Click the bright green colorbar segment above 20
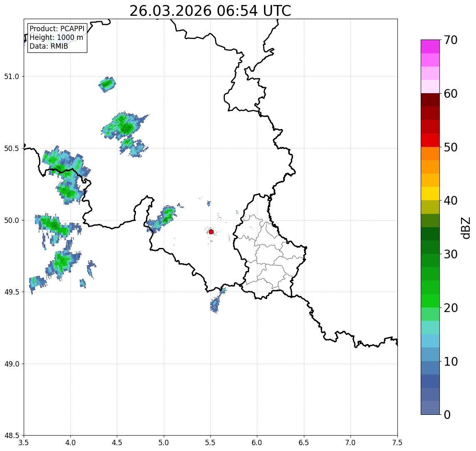The height and width of the screenshot is (451, 476). click(x=430, y=300)
